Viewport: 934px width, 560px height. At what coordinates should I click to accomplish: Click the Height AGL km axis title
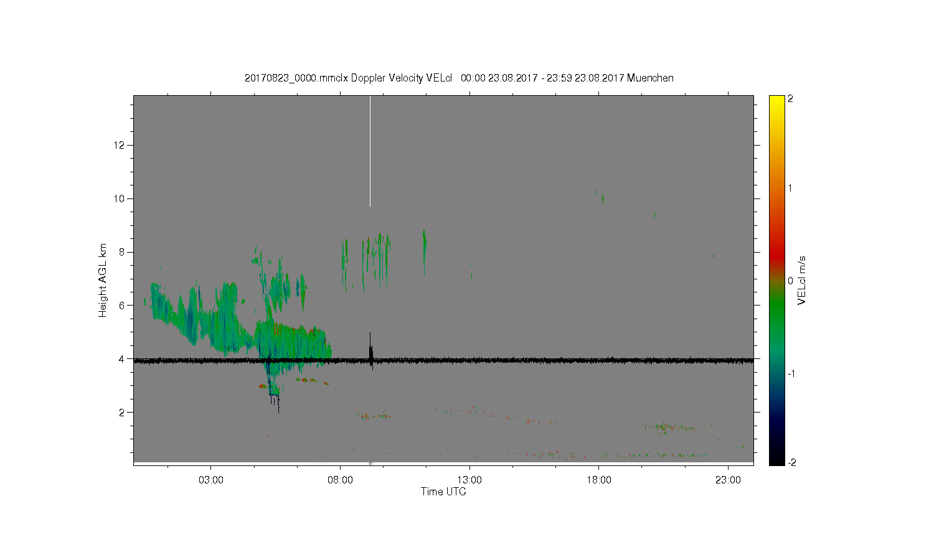tap(103, 280)
